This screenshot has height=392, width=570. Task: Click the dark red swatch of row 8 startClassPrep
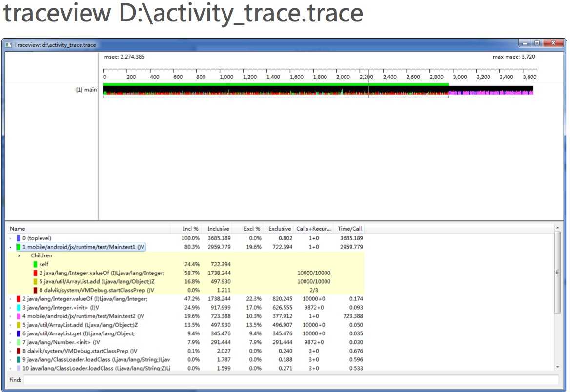tap(19, 351)
